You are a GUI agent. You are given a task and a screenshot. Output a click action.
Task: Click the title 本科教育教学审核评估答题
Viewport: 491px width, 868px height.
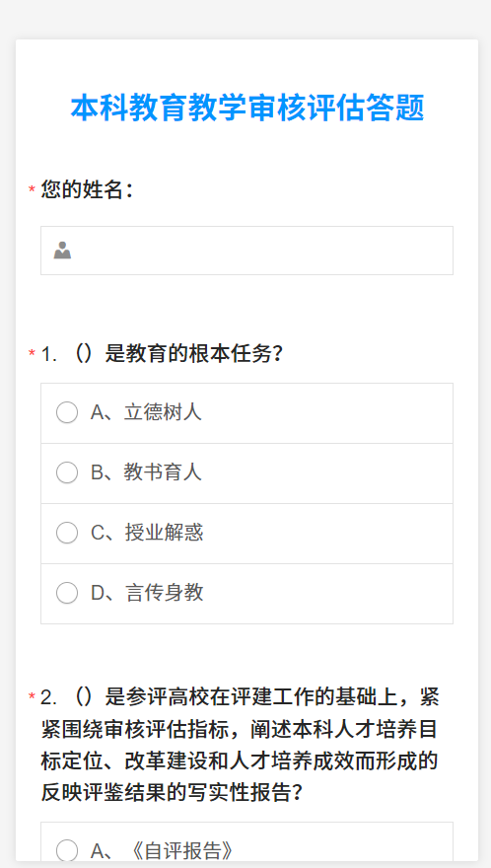pos(246,108)
